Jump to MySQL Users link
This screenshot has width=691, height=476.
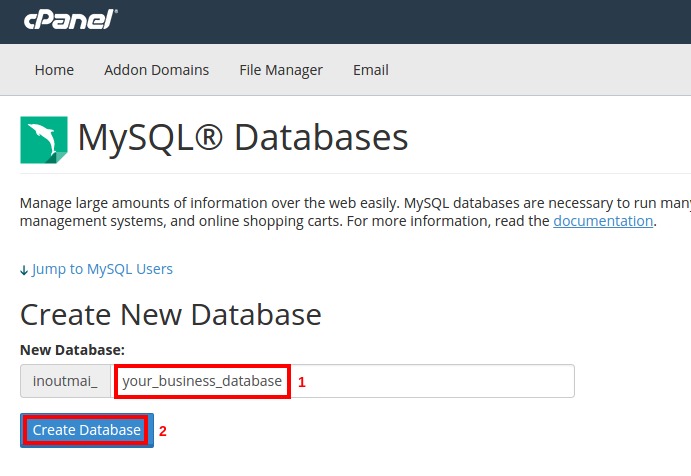click(x=102, y=269)
